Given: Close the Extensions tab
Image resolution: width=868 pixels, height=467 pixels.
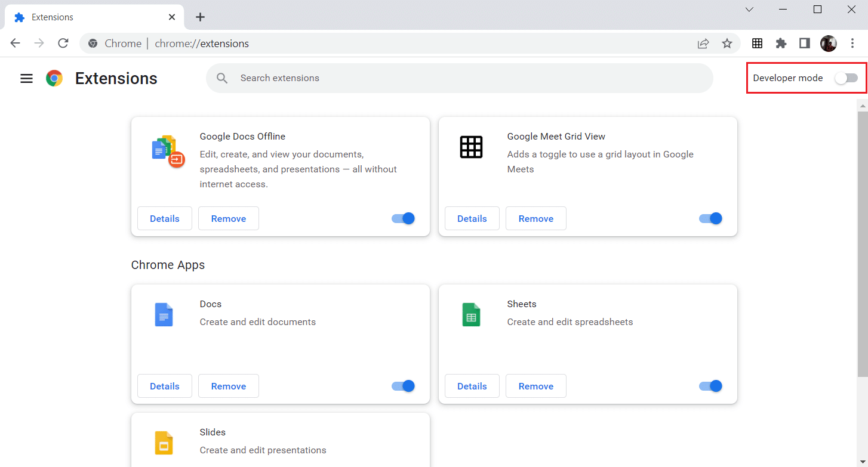Looking at the screenshot, I should click(172, 17).
